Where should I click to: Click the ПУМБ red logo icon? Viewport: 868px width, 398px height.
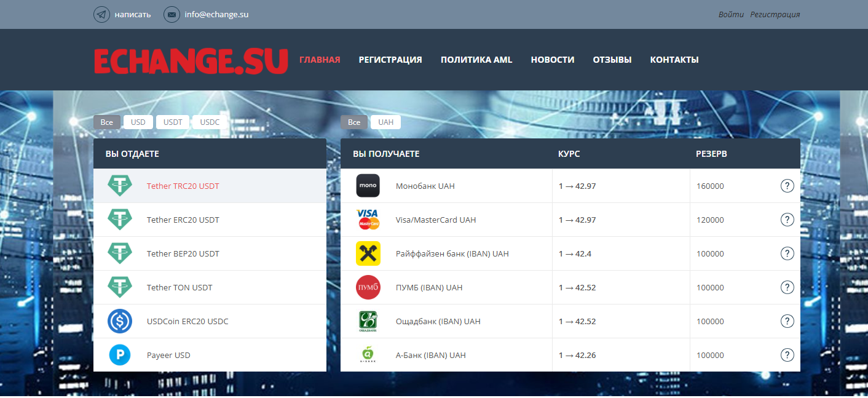coord(368,287)
